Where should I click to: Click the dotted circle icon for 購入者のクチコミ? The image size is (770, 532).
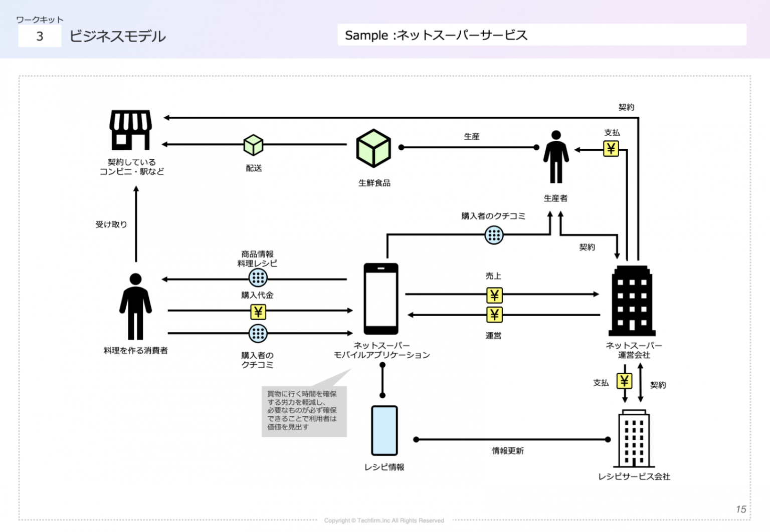click(x=494, y=234)
